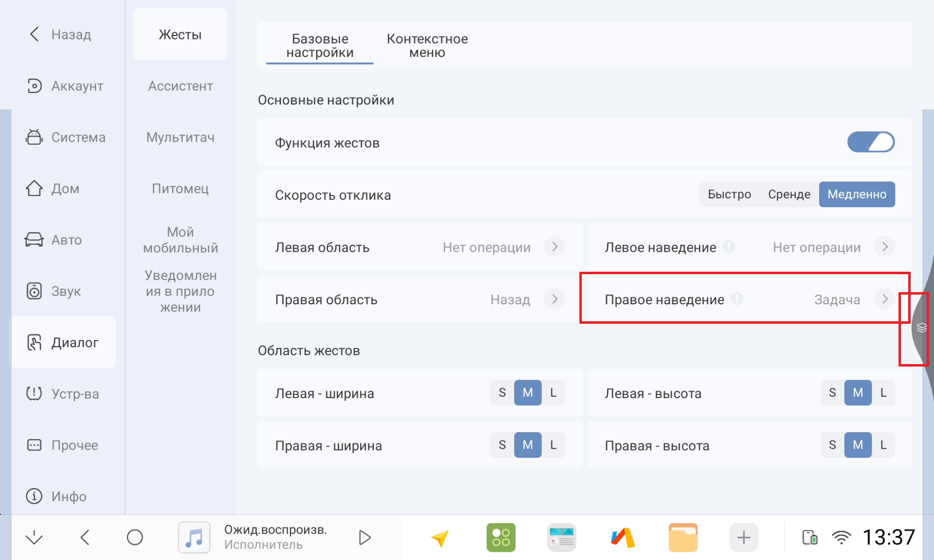This screenshot has width=934, height=560.
Task: Collapse the bottom bar with the down arrow
Action: (34, 537)
